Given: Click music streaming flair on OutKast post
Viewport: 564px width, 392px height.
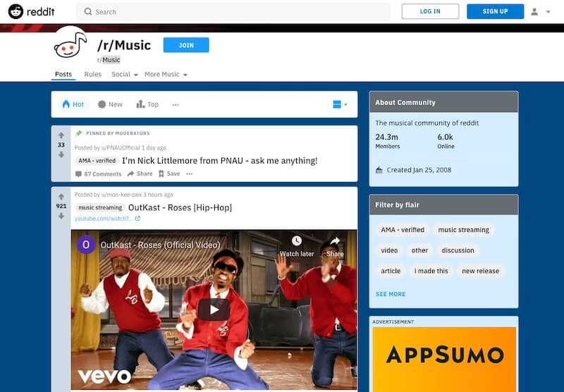Looking at the screenshot, I should coord(100,207).
